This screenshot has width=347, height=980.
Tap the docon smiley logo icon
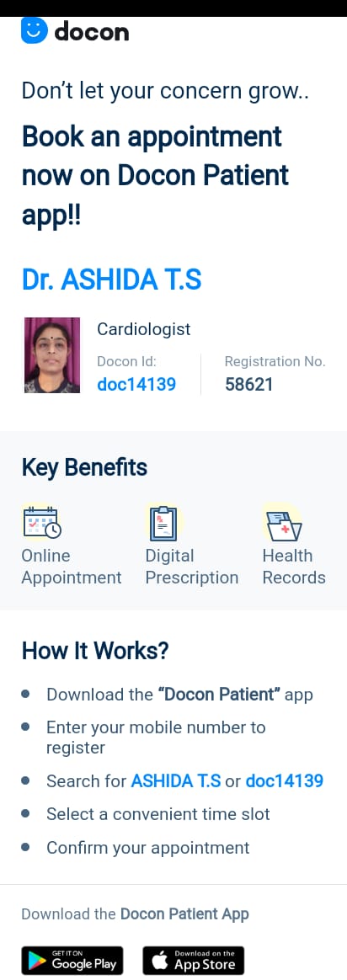tap(34, 30)
